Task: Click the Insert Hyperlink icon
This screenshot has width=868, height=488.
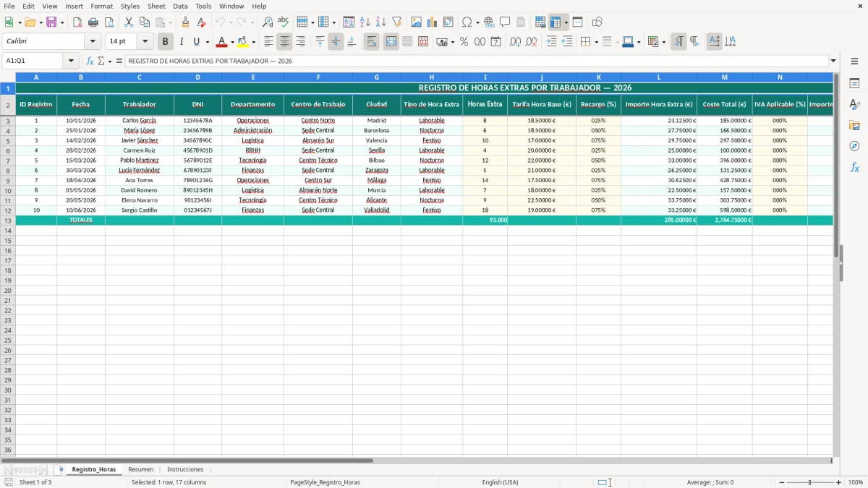Action: [490, 22]
